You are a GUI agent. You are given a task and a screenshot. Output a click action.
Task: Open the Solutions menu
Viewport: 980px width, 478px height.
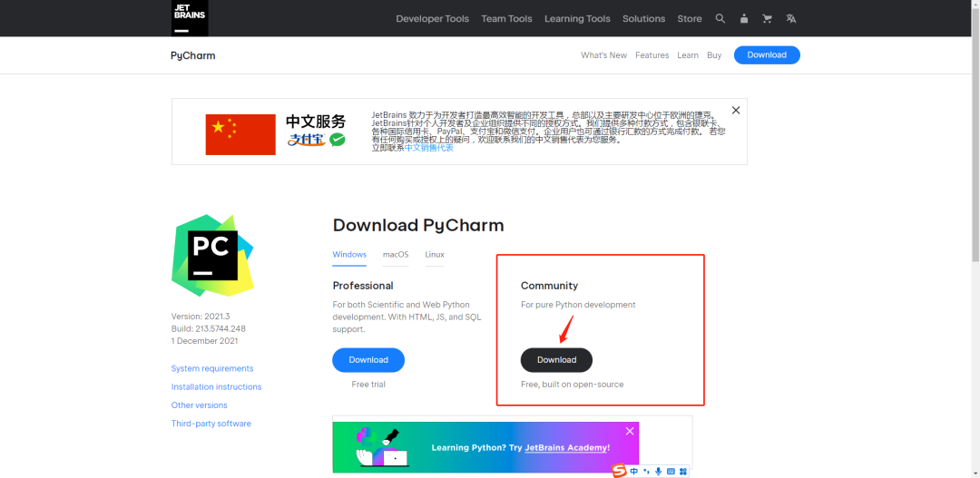[643, 19]
